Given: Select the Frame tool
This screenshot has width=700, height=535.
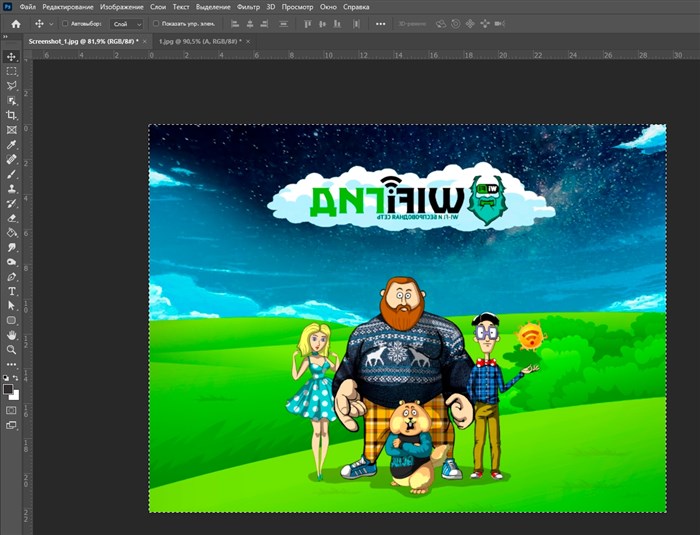Looking at the screenshot, I should (x=12, y=130).
